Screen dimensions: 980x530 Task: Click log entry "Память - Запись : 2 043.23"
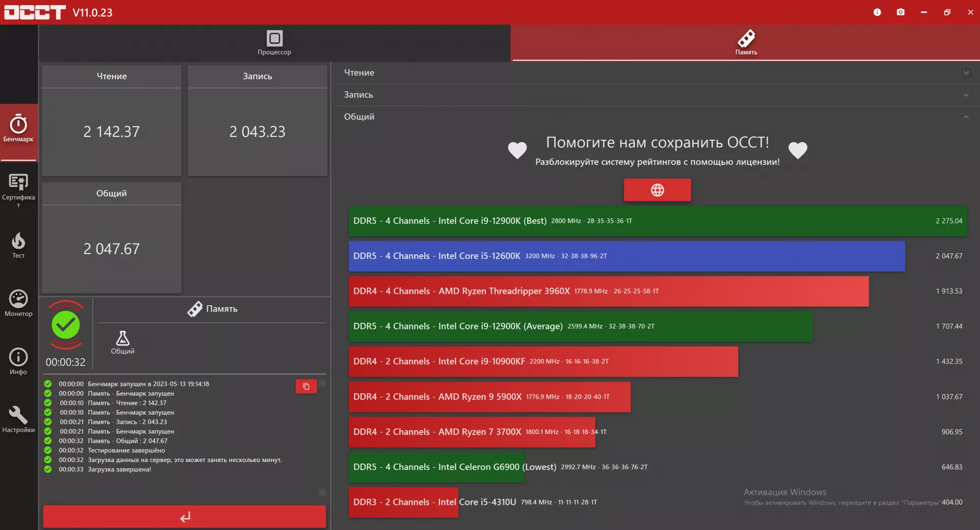coord(128,422)
